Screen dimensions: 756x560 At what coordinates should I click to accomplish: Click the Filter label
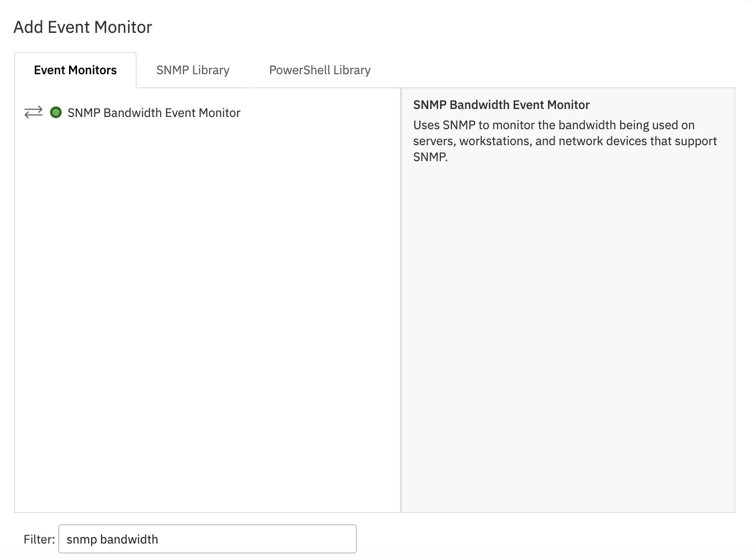click(39, 539)
